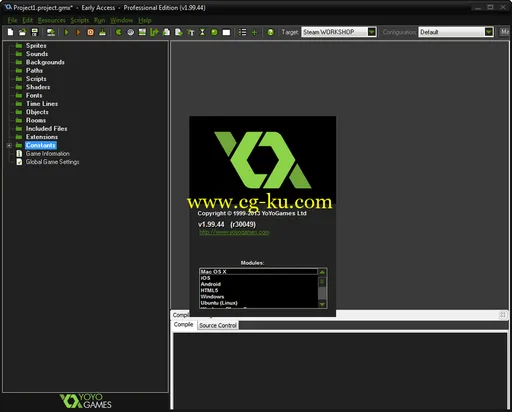This screenshot has width=512, height=412.
Task: Open the Target platform dropdown
Action: tap(372, 32)
